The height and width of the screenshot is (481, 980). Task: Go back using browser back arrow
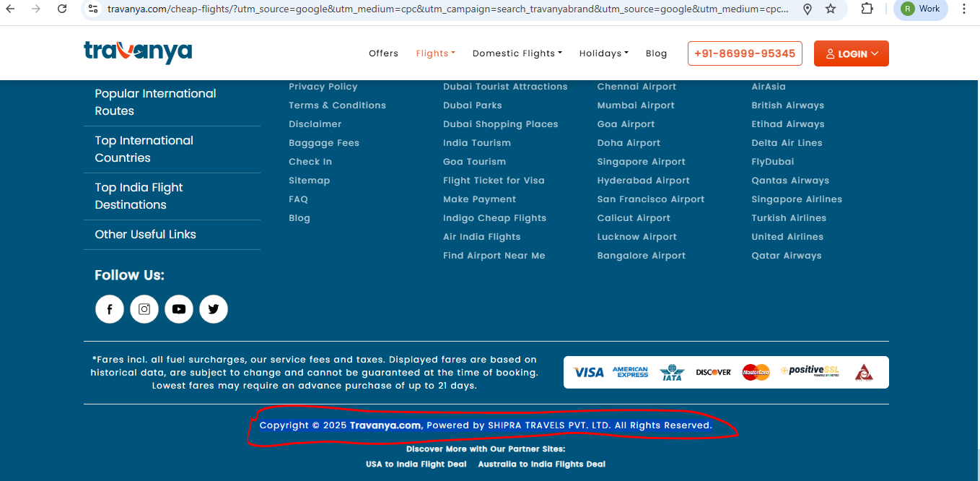pos(11,9)
